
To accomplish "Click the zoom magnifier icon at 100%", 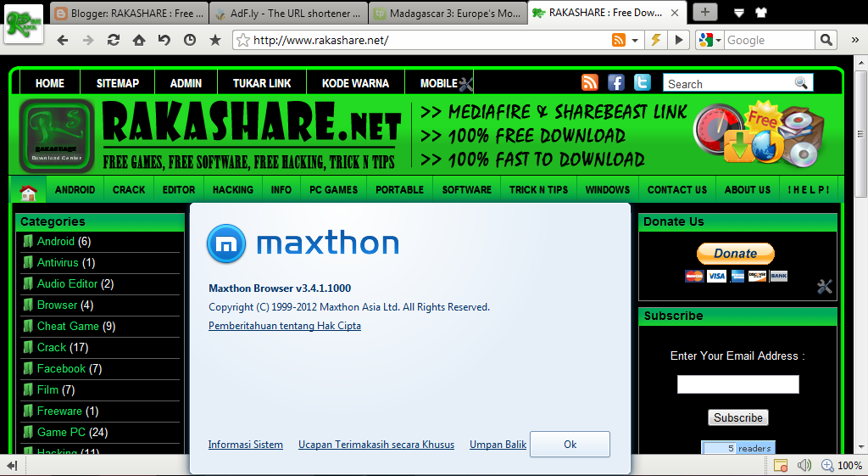I will [x=827, y=466].
